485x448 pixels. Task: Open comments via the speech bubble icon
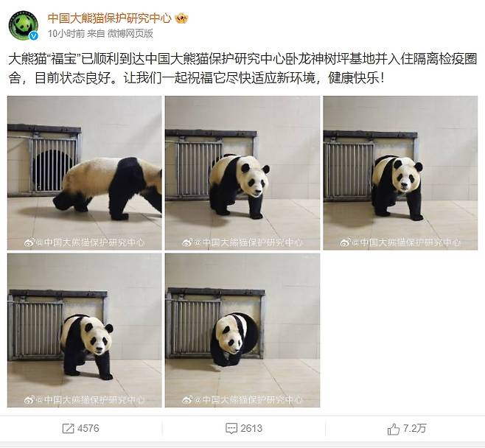pos(231,429)
